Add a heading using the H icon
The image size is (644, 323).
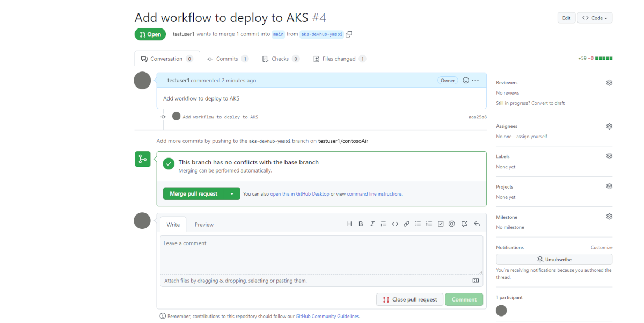(x=349, y=224)
